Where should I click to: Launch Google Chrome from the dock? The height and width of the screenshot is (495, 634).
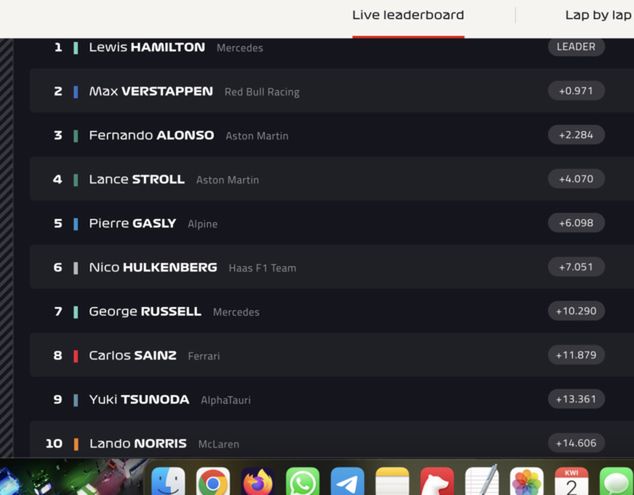[x=213, y=482]
